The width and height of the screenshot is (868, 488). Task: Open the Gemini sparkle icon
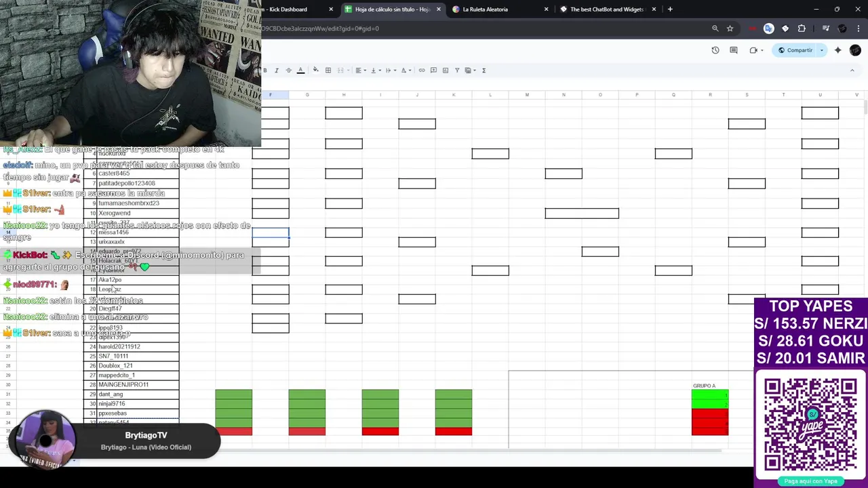click(x=838, y=50)
